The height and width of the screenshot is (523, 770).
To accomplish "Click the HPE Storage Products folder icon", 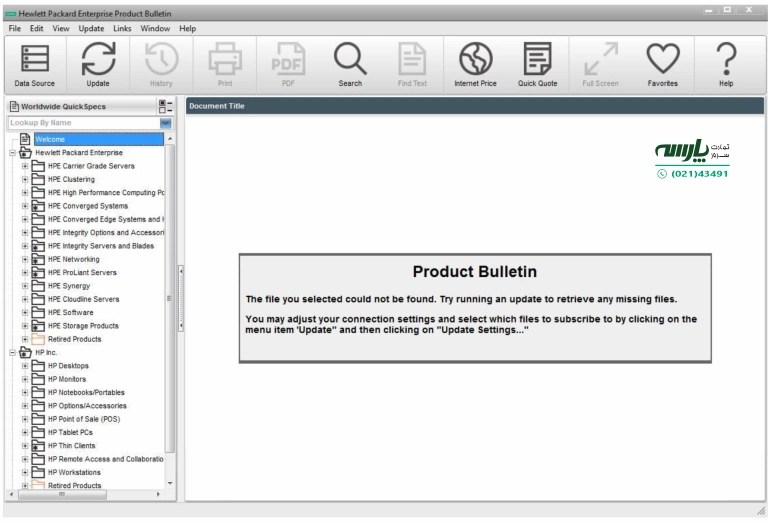I will coord(38,326).
